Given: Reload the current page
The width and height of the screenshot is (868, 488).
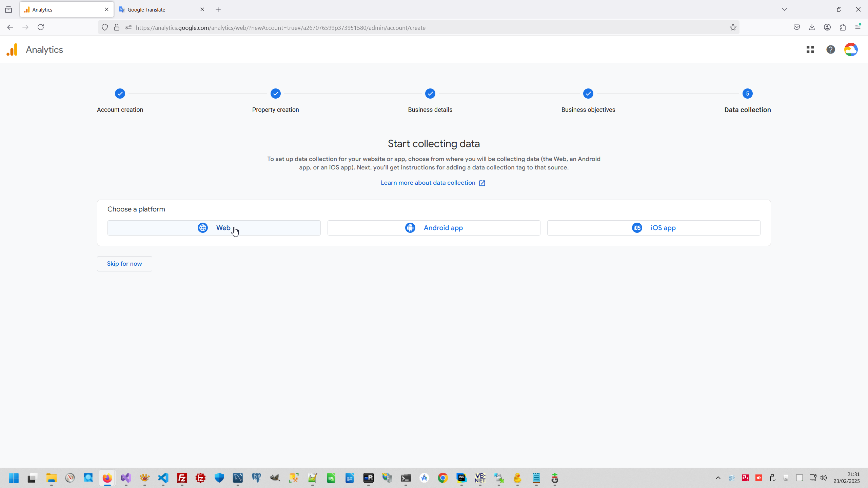Looking at the screenshot, I should (x=41, y=27).
